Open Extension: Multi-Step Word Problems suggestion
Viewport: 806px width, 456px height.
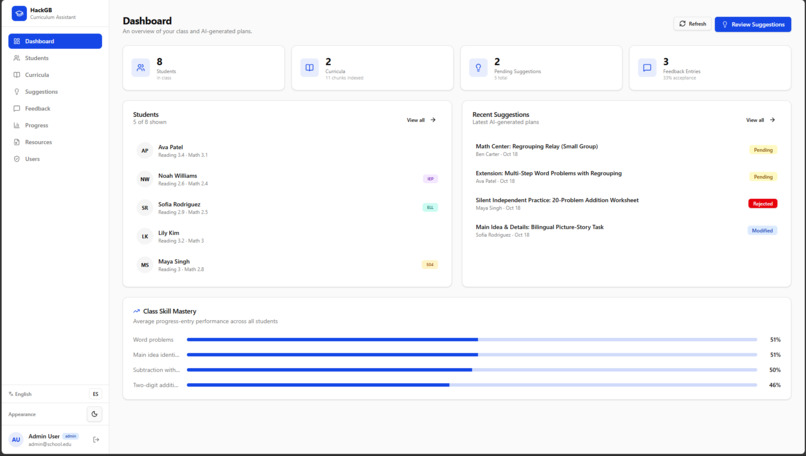click(548, 173)
